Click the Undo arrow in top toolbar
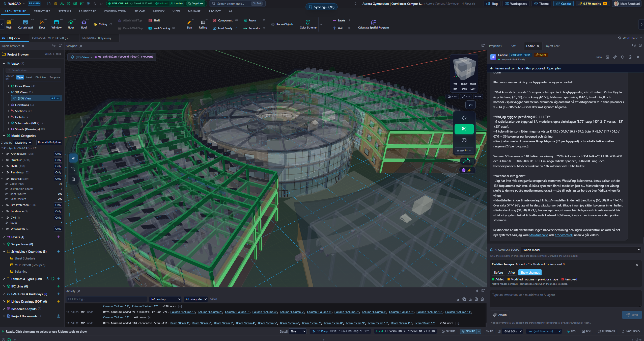Screen dimensions: 644x341 click(95, 4)
